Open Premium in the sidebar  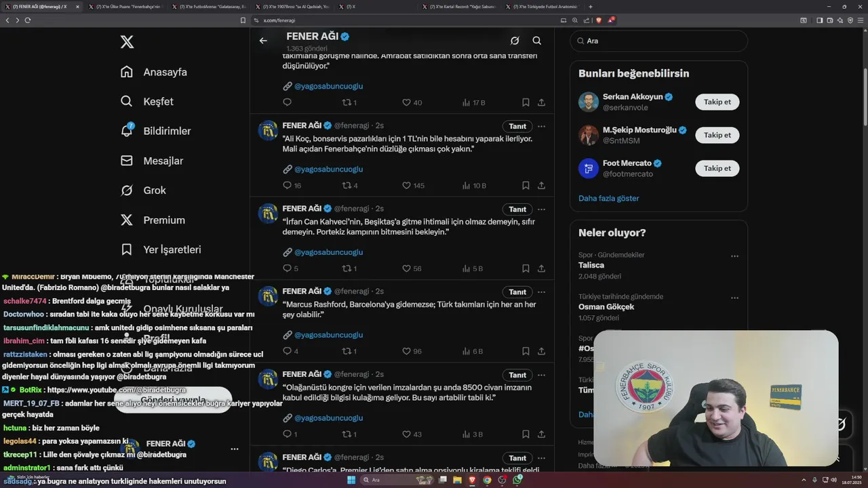[153, 220]
